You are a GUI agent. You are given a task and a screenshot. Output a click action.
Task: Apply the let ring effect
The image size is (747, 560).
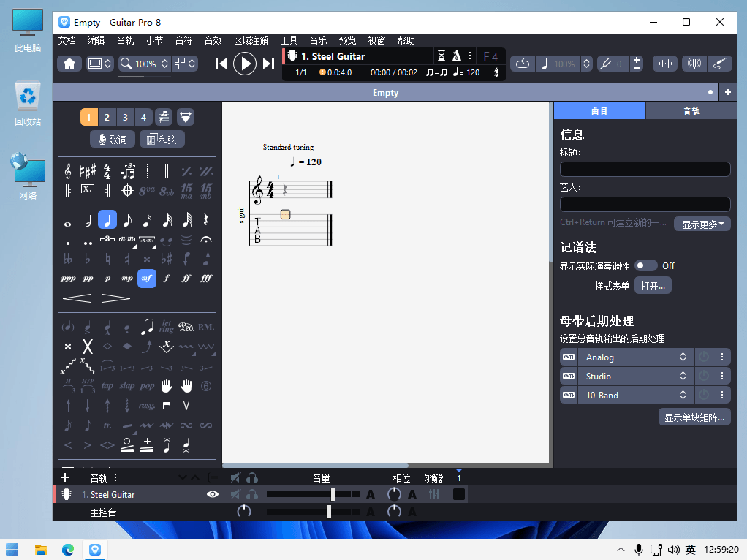166,327
